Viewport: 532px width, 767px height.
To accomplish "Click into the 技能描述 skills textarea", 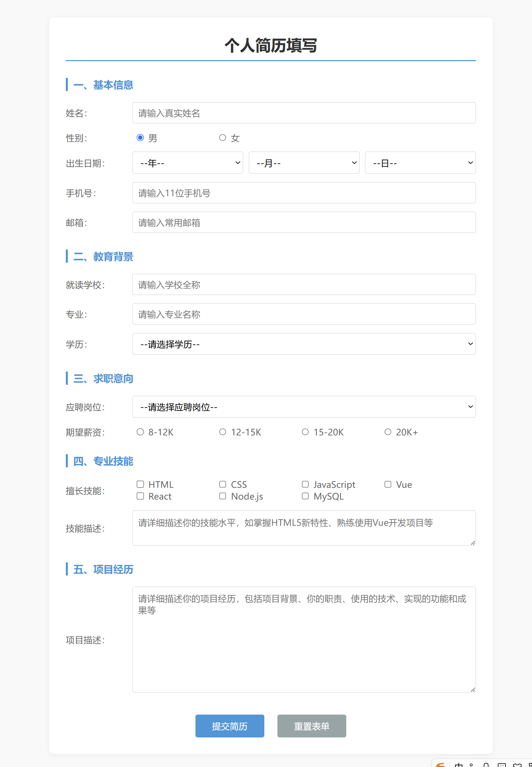I will (x=304, y=528).
